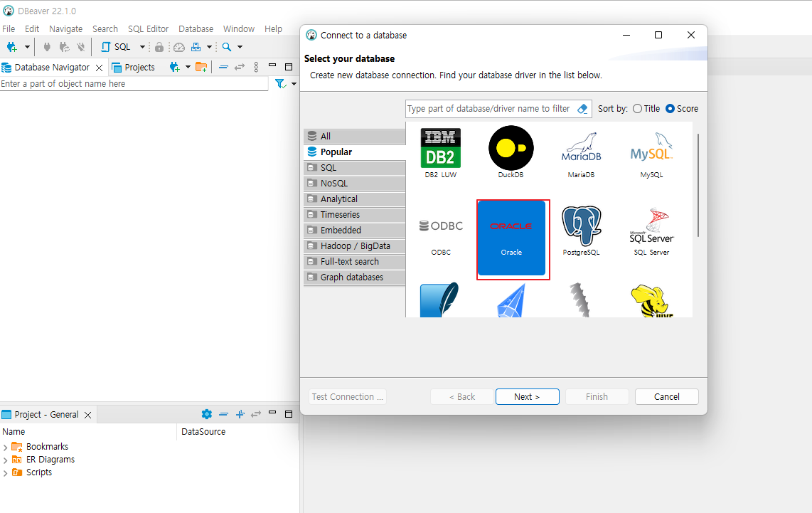
Task: Open the Help menu
Action: point(274,29)
